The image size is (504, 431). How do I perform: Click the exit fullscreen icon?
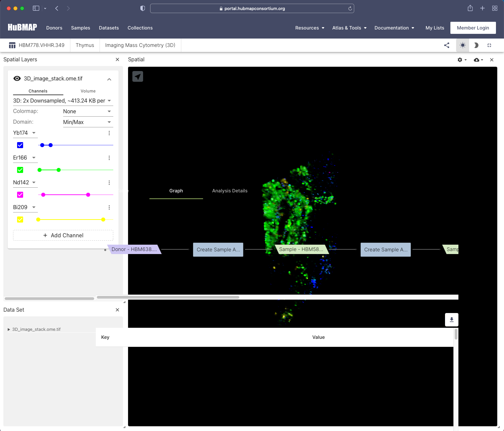[489, 45]
